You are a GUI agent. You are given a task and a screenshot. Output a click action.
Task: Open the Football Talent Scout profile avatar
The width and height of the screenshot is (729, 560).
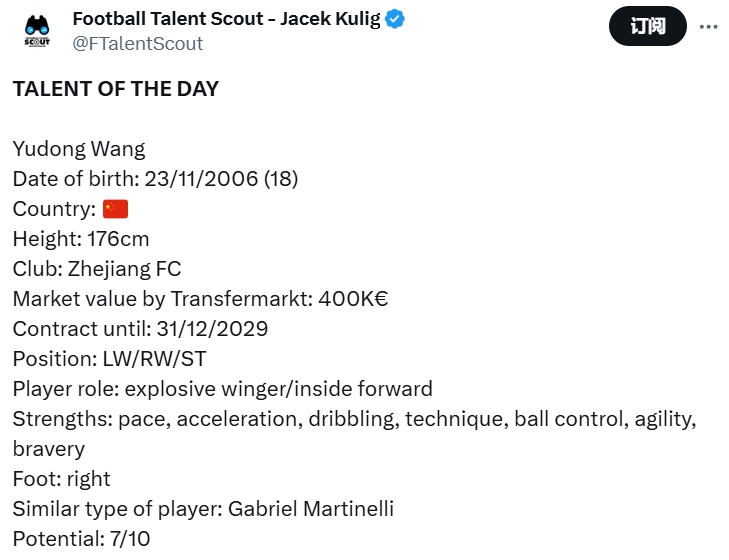37,31
